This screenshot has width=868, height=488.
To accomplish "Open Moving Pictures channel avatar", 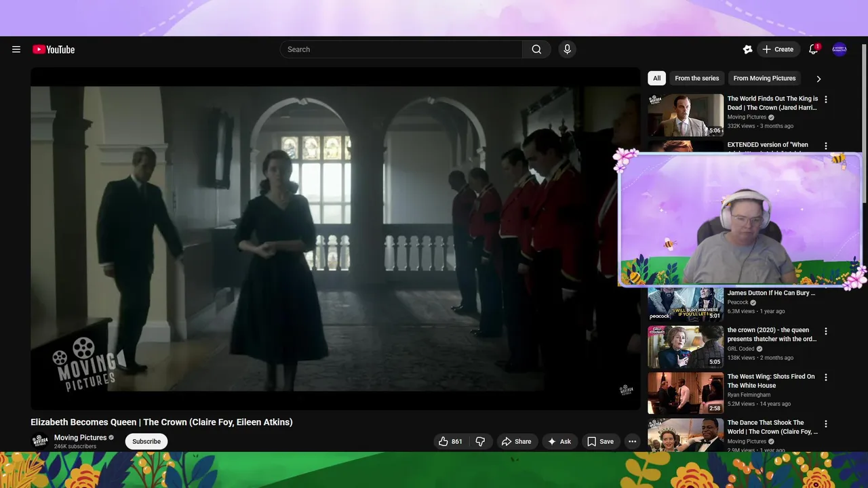I will (x=40, y=441).
